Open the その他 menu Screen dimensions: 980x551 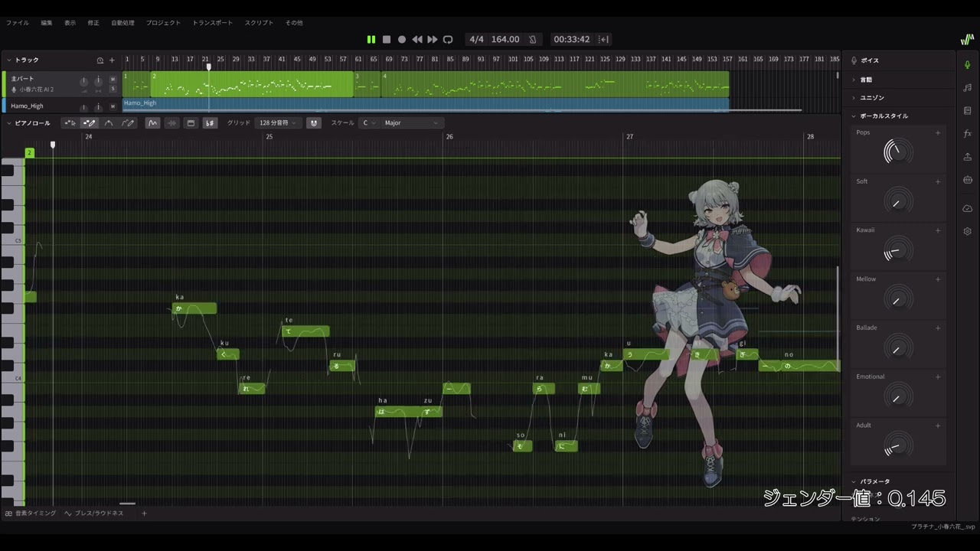tap(294, 23)
